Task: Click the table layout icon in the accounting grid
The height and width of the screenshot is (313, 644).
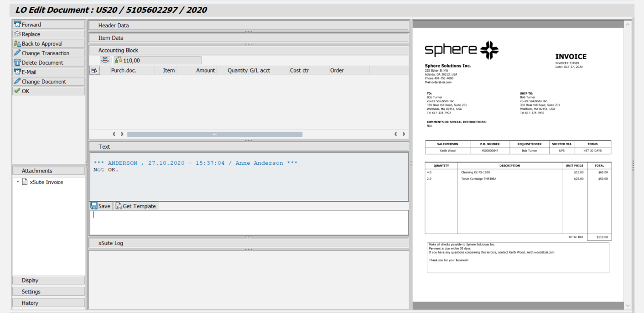Action: (x=95, y=70)
